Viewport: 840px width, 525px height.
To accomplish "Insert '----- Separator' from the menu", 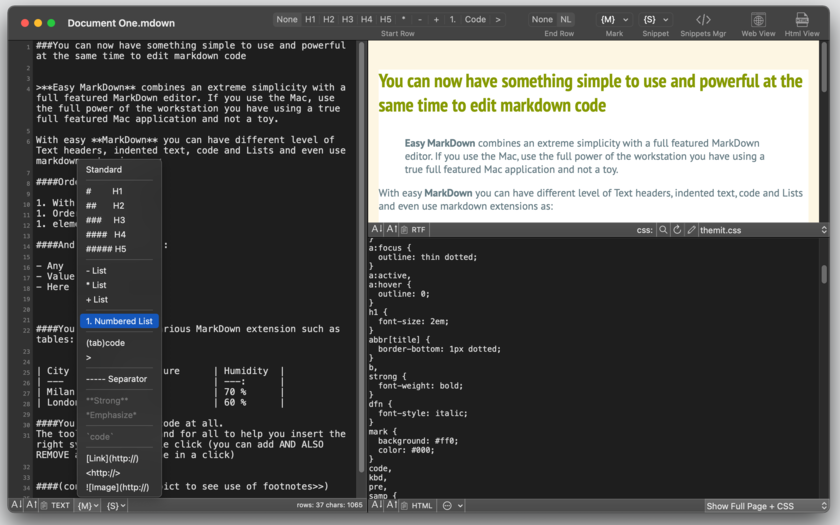I will click(x=119, y=379).
